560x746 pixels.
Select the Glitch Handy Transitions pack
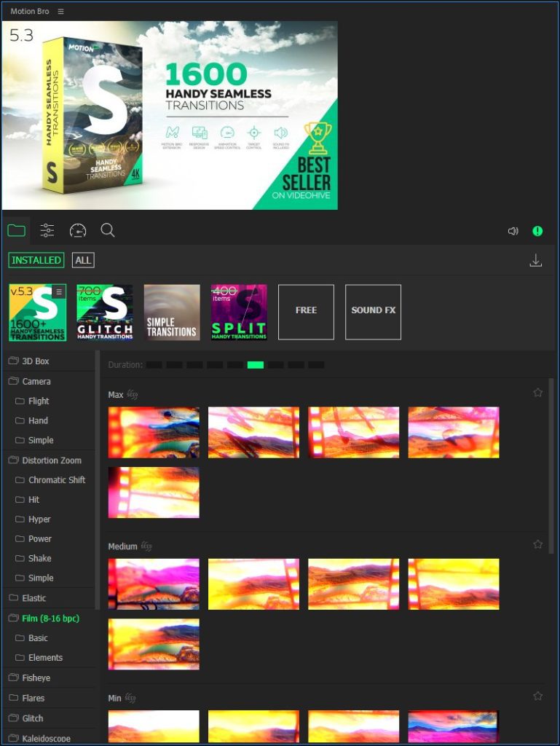coord(105,312)
